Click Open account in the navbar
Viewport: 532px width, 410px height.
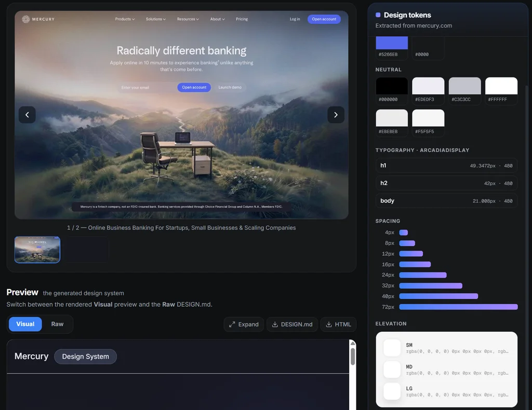click(x=324, y=19)
